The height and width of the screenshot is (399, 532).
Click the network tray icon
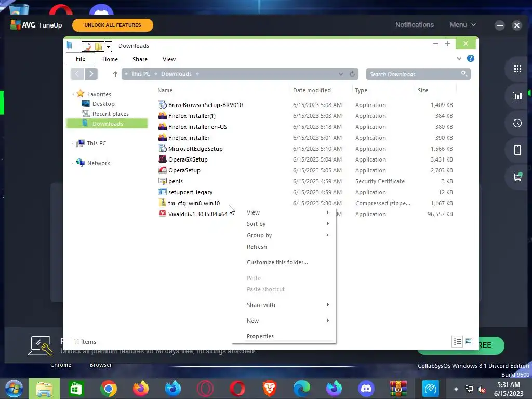coord(469,389)
